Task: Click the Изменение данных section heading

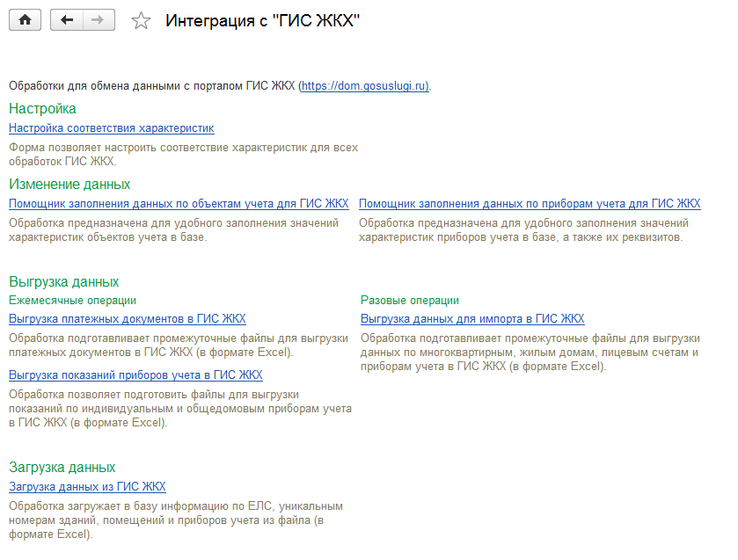Action: coord(69,185)
